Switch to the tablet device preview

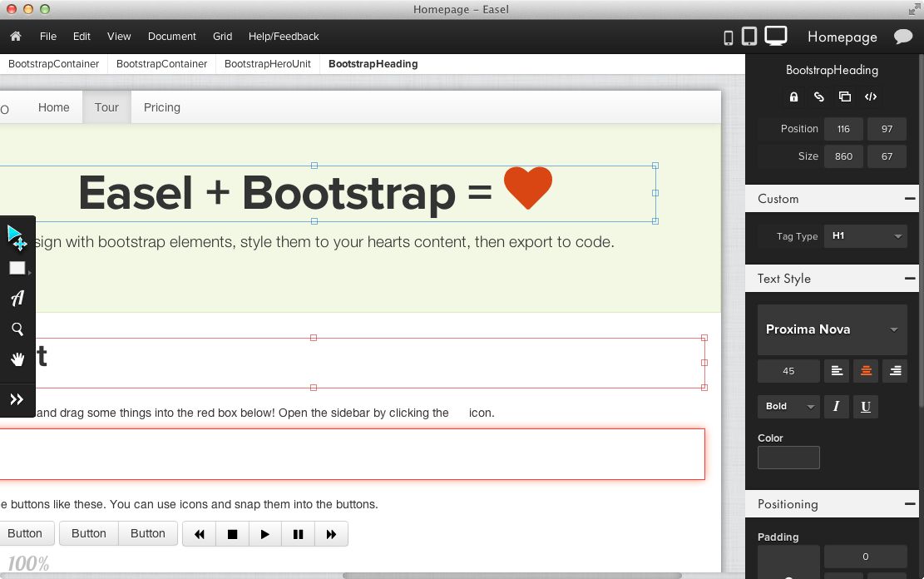(749, 37)
